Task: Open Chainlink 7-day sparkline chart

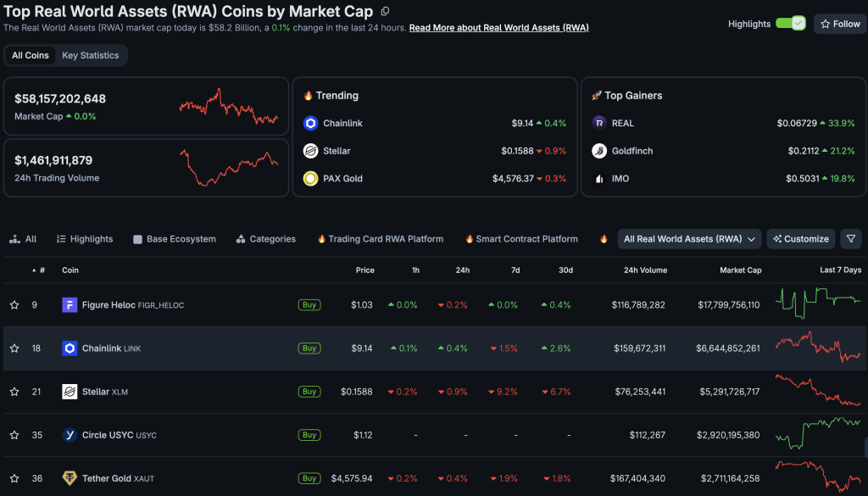Action: pos(818,347)
